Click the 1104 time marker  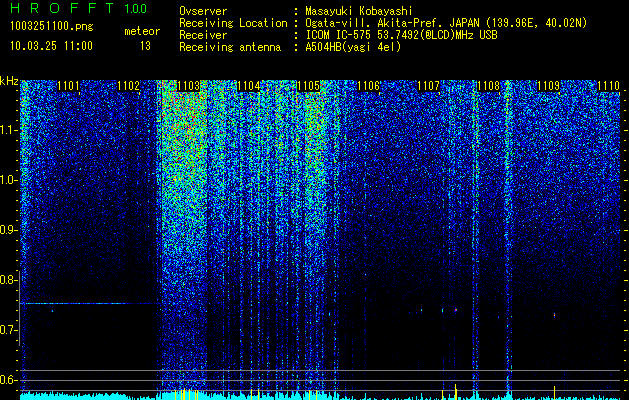248,86
